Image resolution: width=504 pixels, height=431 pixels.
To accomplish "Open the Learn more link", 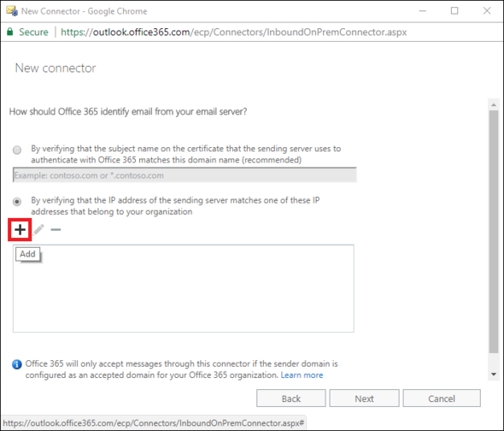I will point(302,375).
